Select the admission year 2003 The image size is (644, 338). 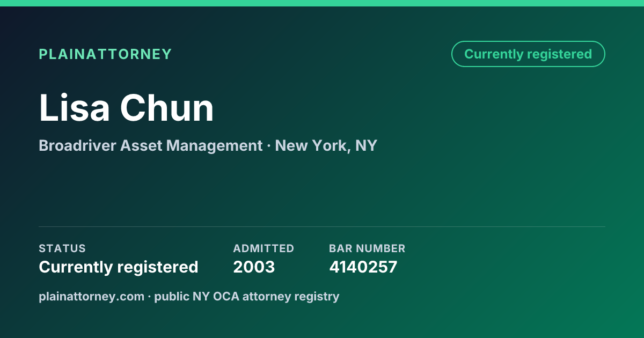pyautogui.click(x=254, y=267)
